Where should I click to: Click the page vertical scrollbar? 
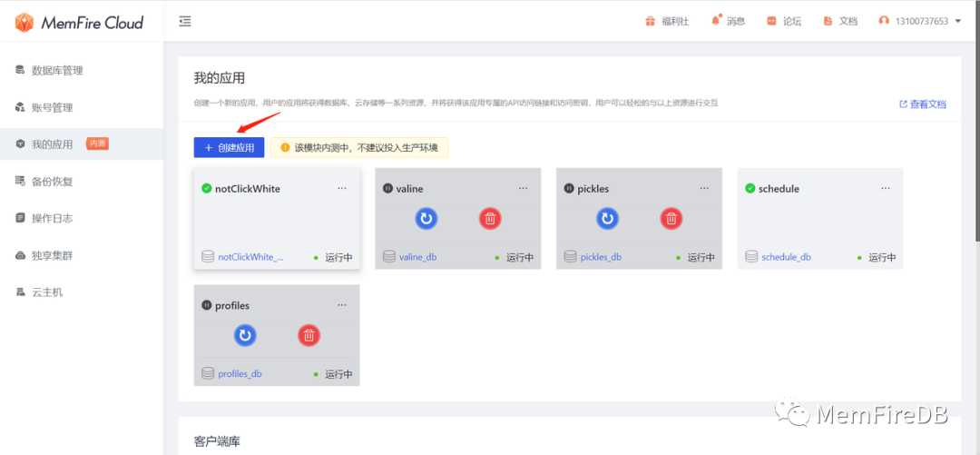pos(977,119)
